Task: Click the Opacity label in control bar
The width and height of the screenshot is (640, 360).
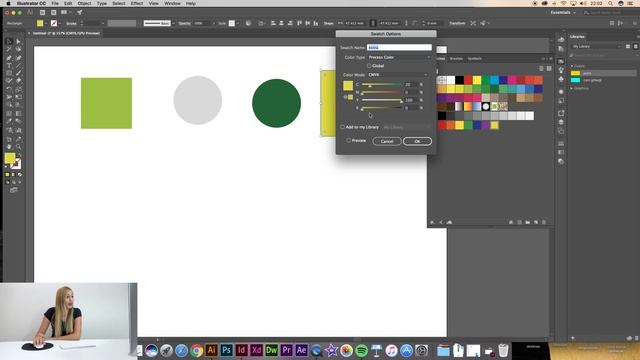Action: (184, 23)
